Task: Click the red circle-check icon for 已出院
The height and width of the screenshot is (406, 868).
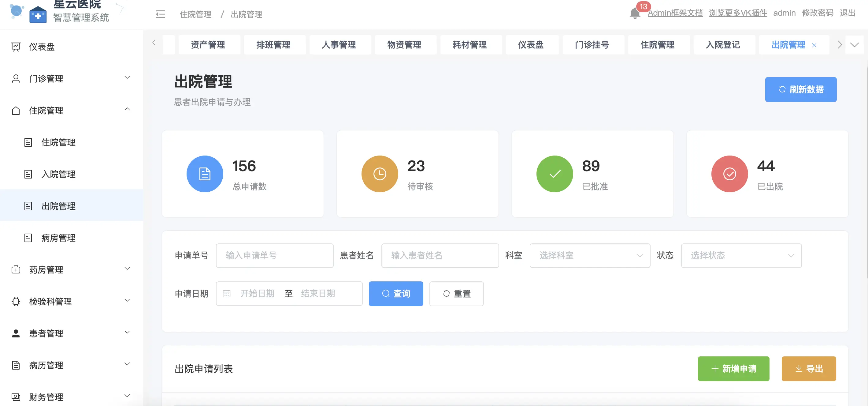Action: 729,174
